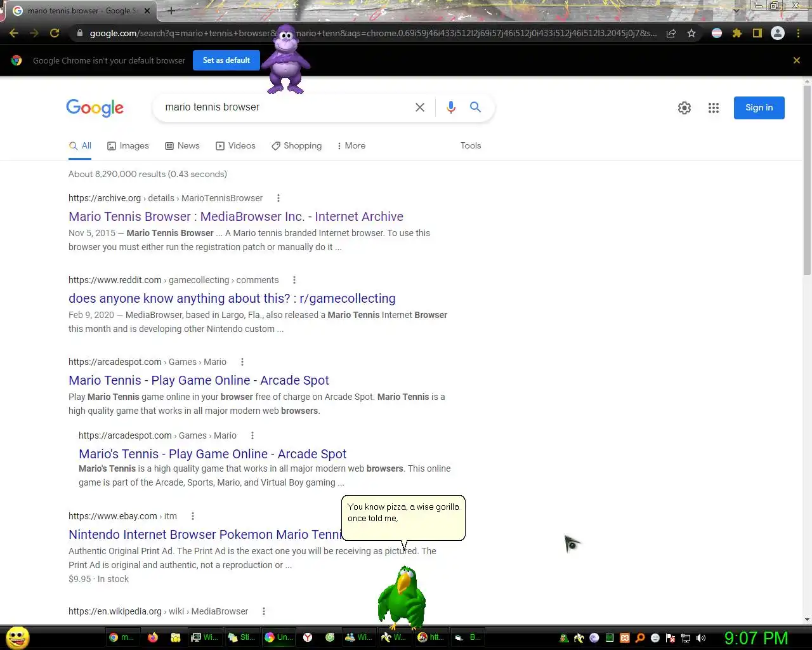Bookmark this page with the star icon
Screen dimensions: 812x650
(x=691, y=33)
